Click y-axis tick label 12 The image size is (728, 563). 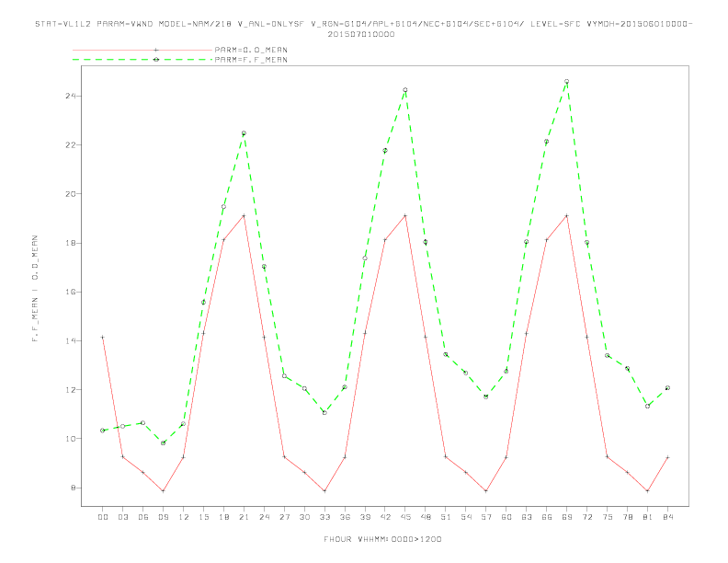coord(71,390)
